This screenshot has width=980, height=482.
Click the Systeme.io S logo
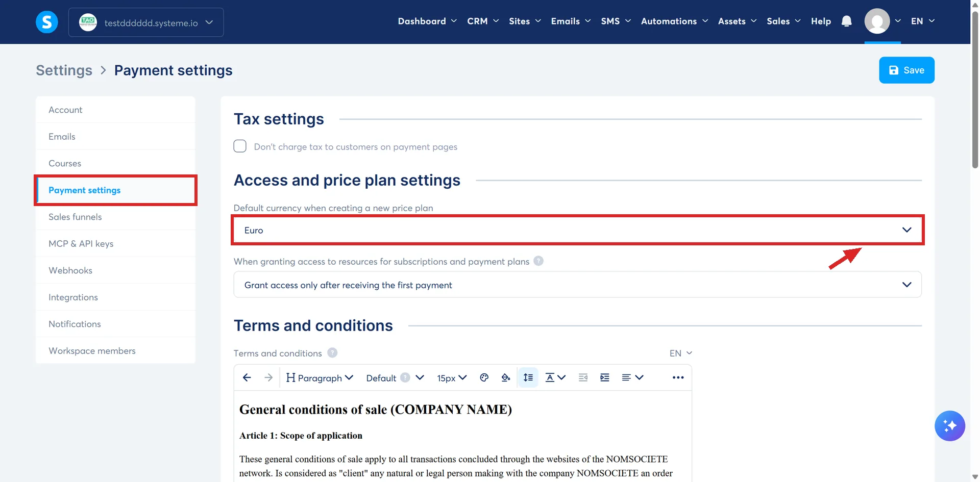46,22
